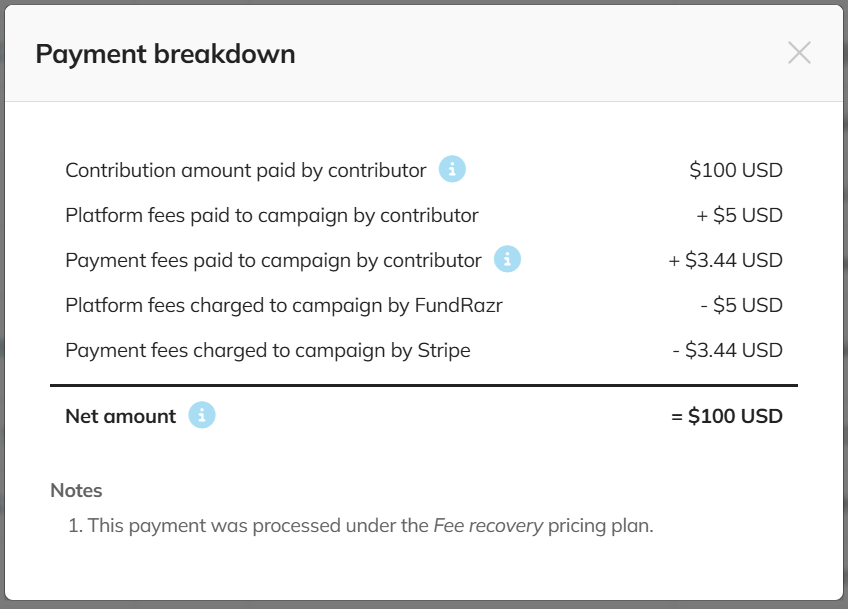
Task: Select Platform fees paid to campaign label
Action: pos(272,215)
